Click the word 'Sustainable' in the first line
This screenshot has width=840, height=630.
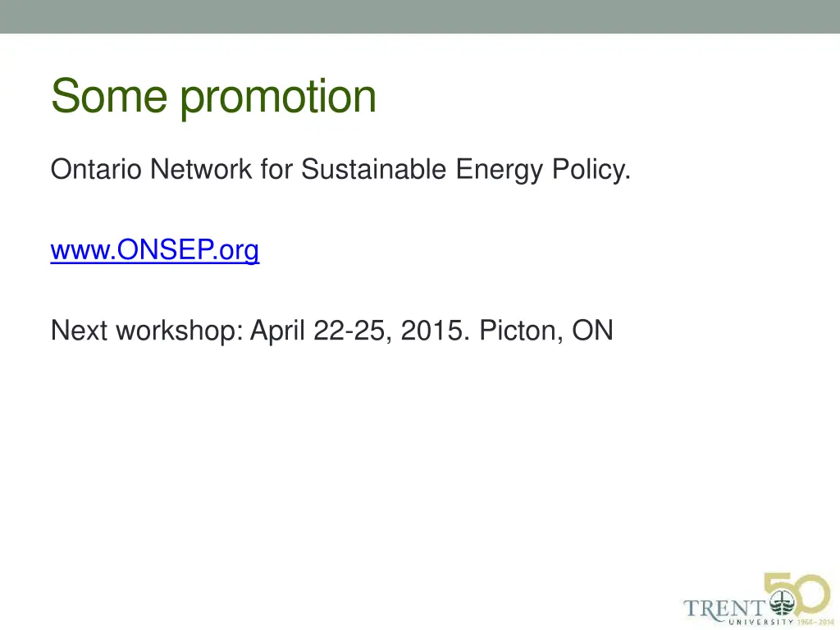click(x=373, y=169)
